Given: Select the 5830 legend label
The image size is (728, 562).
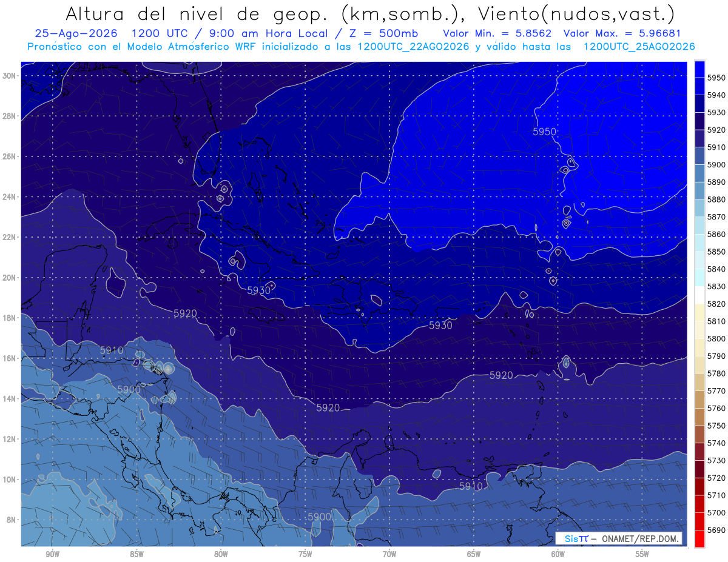Looking at the screenshot, I should (x=716, y=286).
